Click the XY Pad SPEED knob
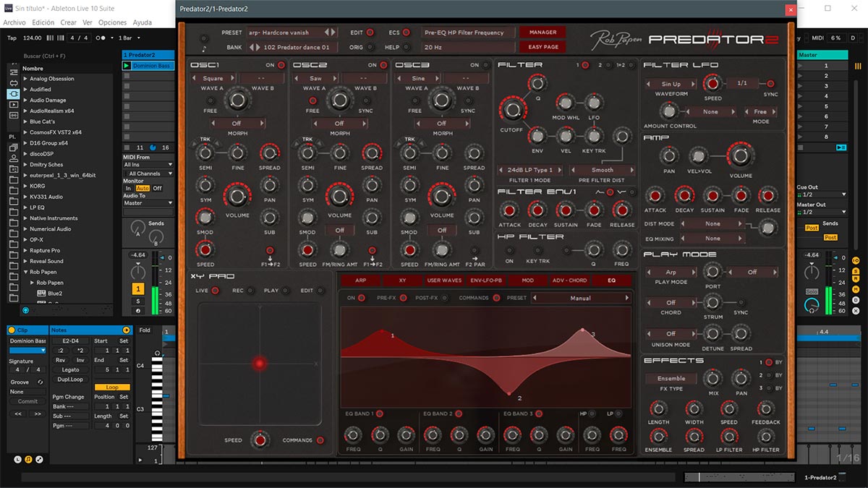Image resolution: width=868 pixels, height=488 pixels. [x=259, y=440]
